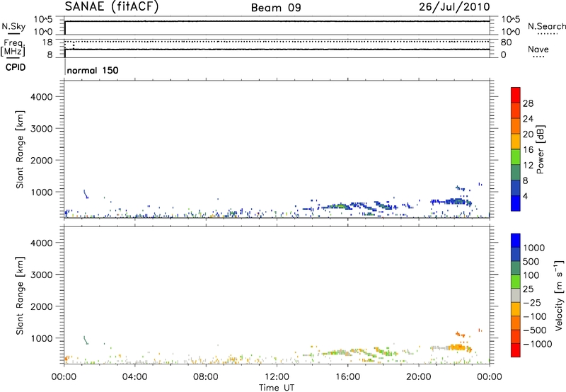Click the 18 MHz frequency tick
Viewport: 566px width, 392px height.
coord(47,42)
